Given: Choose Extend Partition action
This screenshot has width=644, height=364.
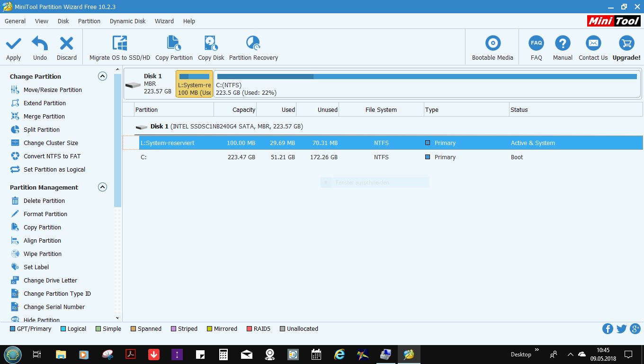Looking at the screenshot, I should point(45,103).
